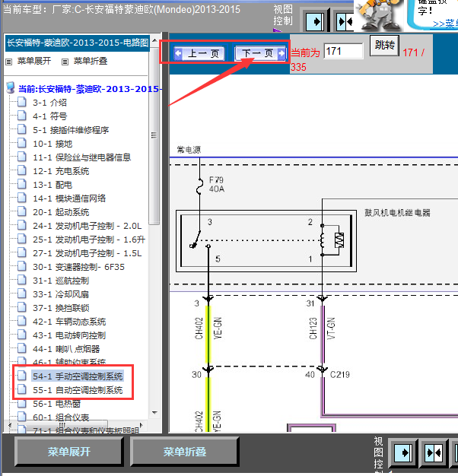Screen dimensions: 458x476
Task: Go to next page with 下一页 button
Action: [x=261, y=53]
